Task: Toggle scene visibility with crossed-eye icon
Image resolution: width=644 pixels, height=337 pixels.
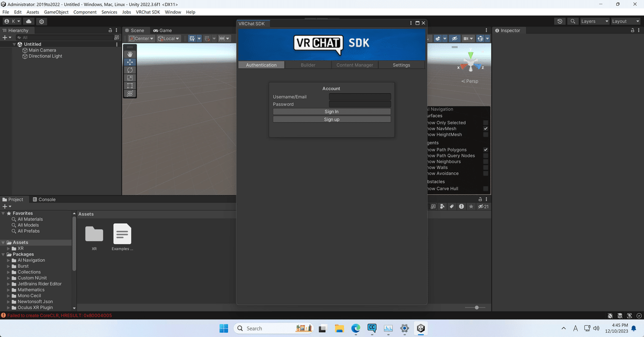Action: 455,38
